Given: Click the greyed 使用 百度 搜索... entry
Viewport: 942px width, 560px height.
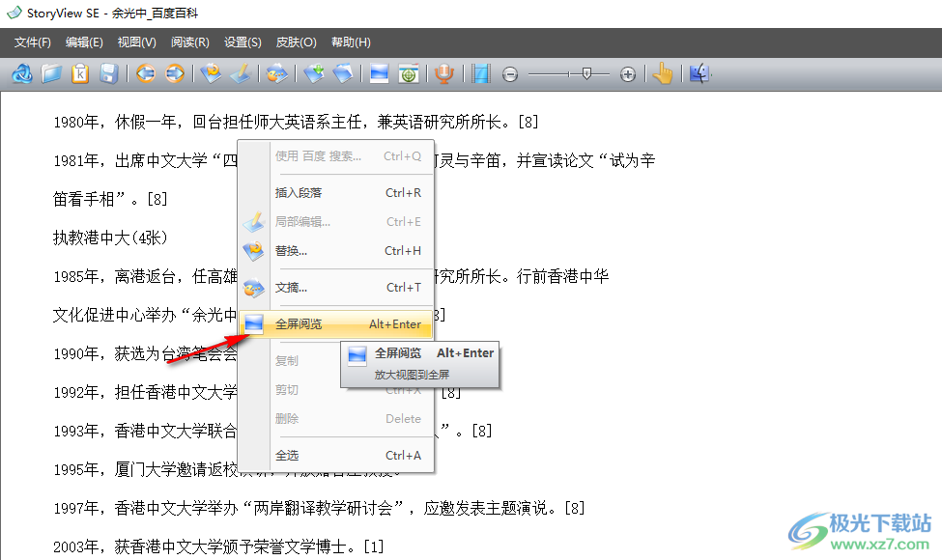Looking at the screenshot, I should pos(336,156).
